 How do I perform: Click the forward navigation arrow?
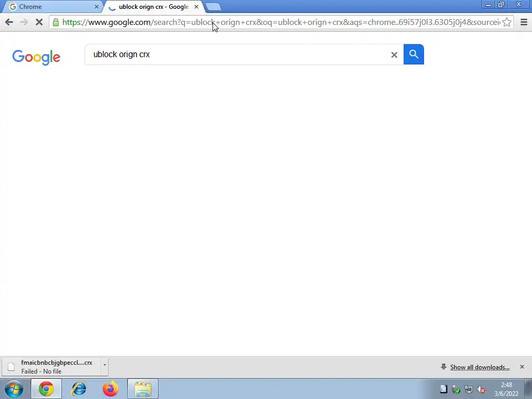point(24,22)
